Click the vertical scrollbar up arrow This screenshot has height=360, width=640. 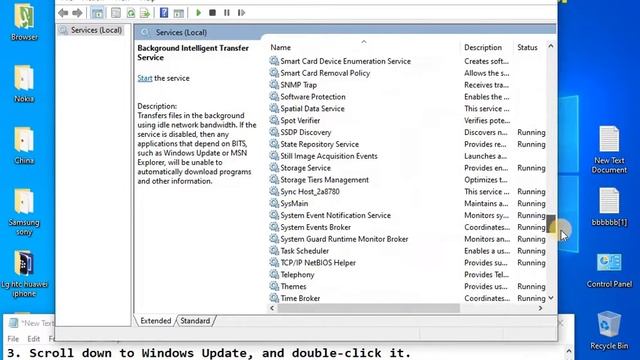(551, 46)
